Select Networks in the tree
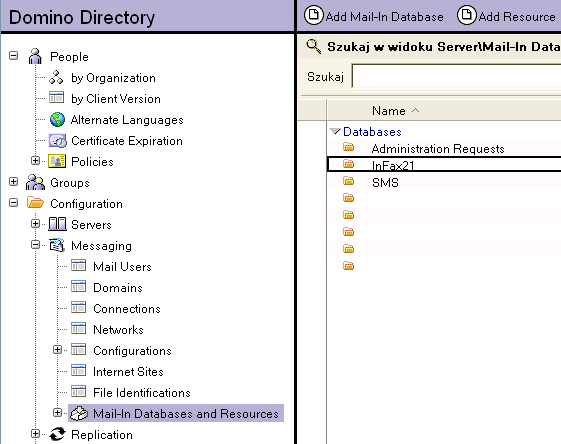The height and width of the screenshot is (444, 561). (118, 330)
